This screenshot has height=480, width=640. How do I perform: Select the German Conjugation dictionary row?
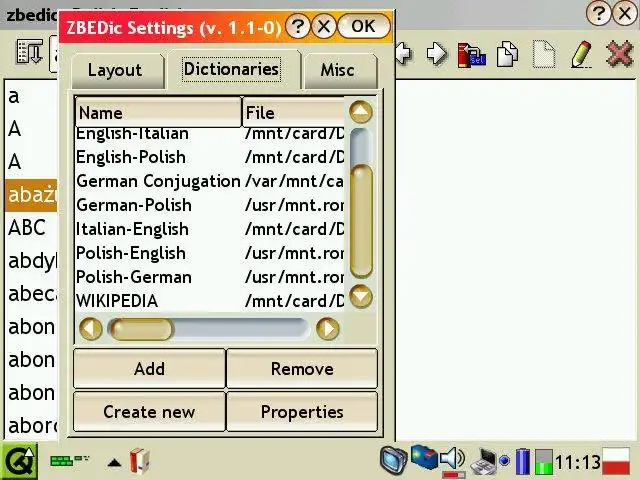pos(210,181)
